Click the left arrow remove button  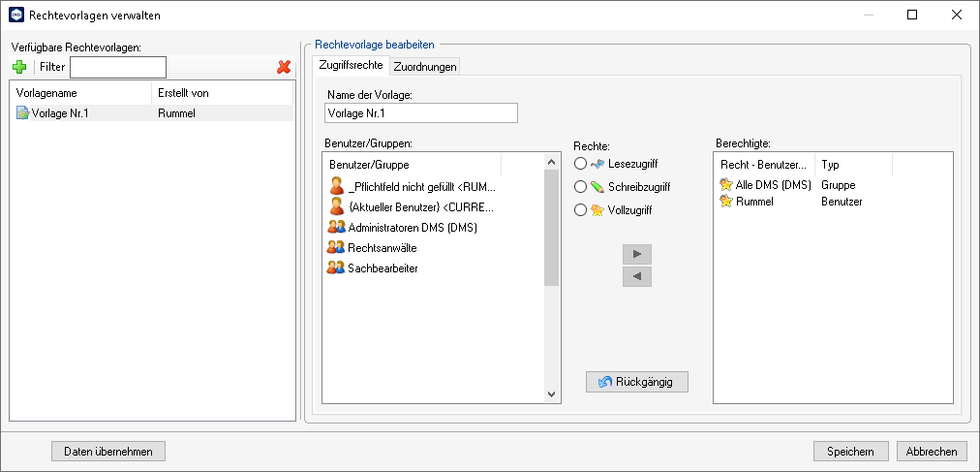pyautogui.click(x=637, y=276)
